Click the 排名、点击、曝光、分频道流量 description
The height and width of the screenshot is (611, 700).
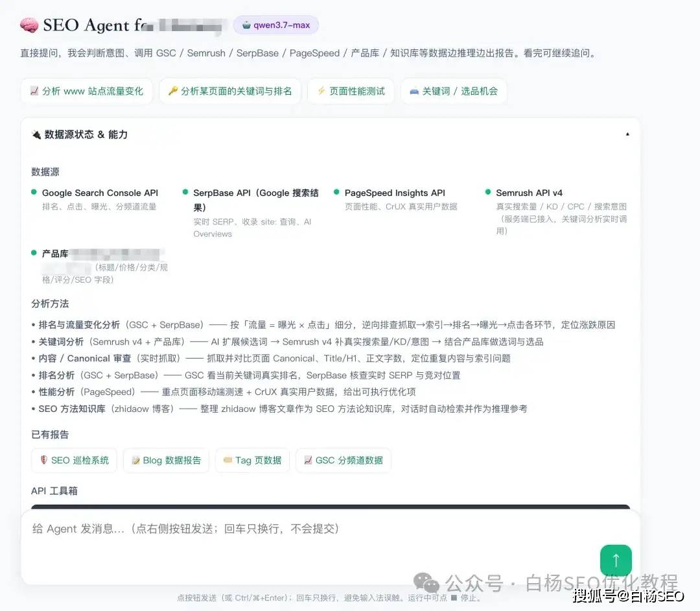pos(99,207)
